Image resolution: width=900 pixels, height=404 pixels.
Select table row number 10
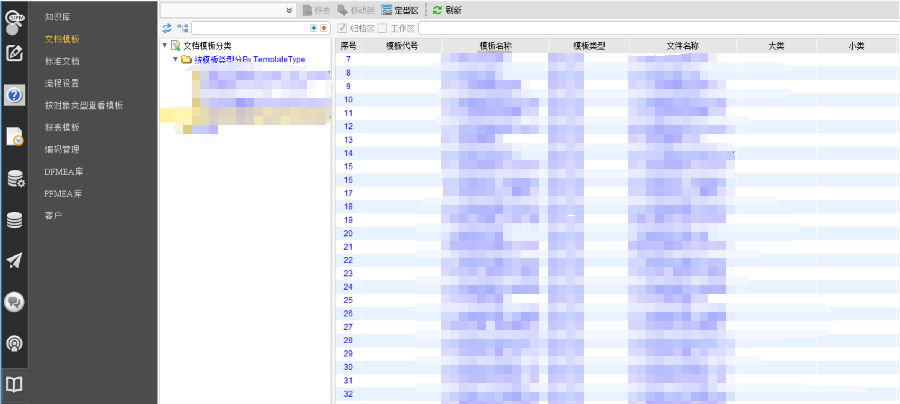pyautogui.click(x=617, y=99)
